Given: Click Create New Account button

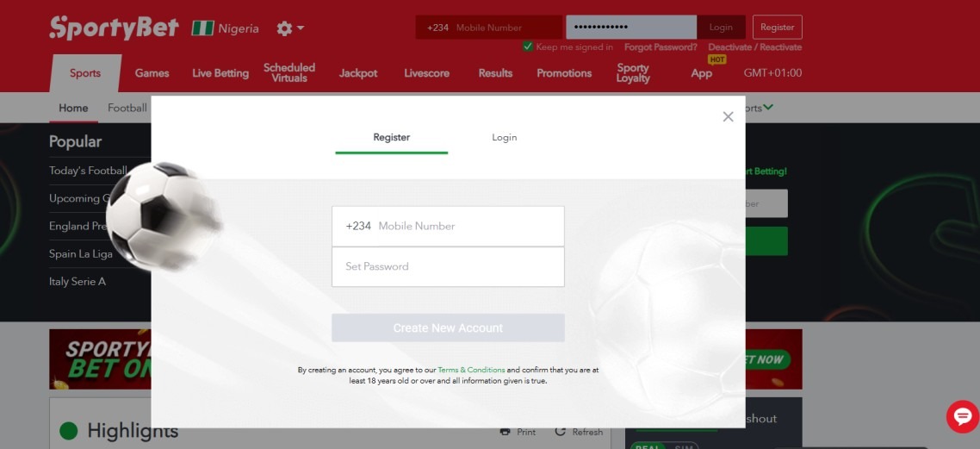Looking at the screenshot, I should [448, 327].
